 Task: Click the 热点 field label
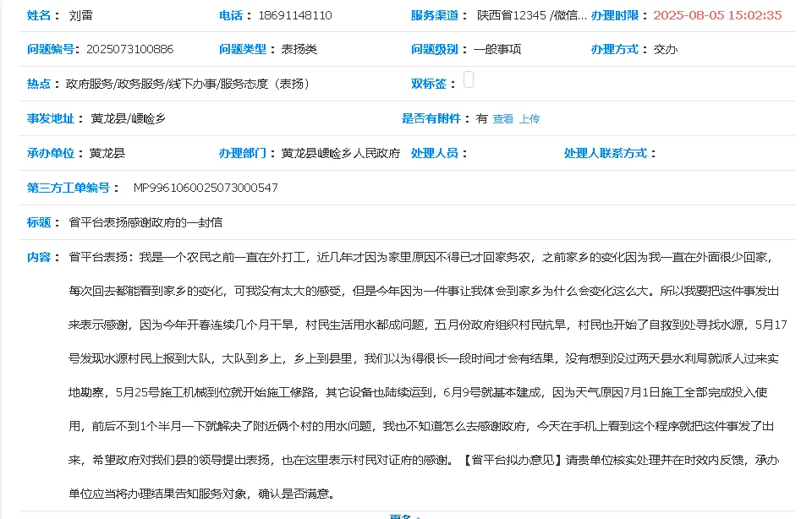tap(39, 84)
